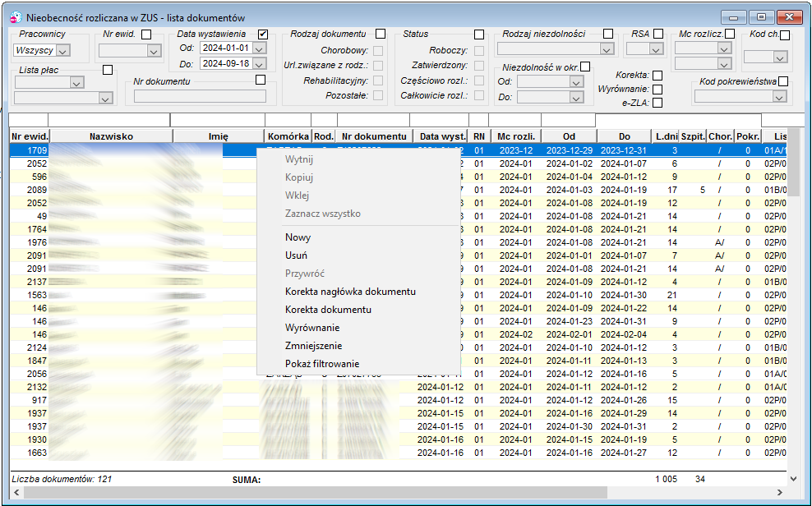Expand the Od date 2024-01-01 dropdown
This screenshot has height=506, width=812.
pos(260,48)
